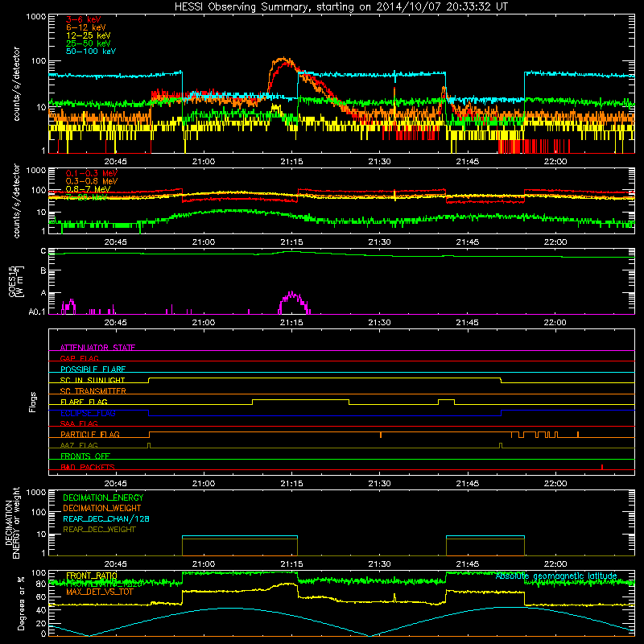This screenshot has height=644, width=644.
Task: Select the GAP_FLAG label
Action: tap(79, 358)
